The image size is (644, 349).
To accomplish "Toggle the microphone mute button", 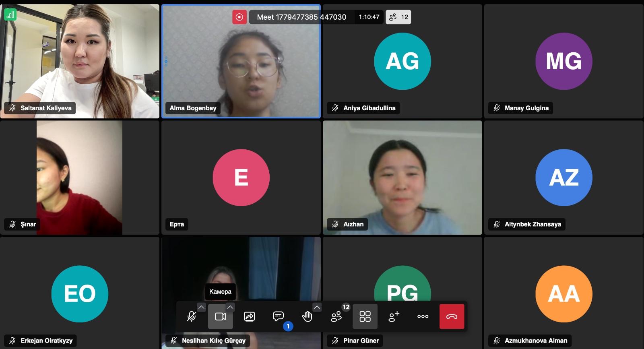I will 192,316.
